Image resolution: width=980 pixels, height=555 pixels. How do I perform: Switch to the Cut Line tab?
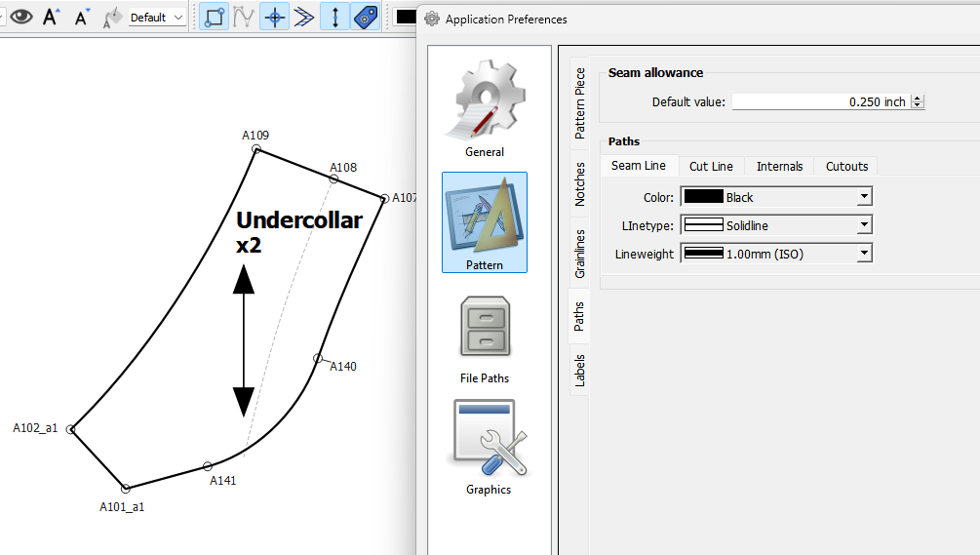coord(711,166)
